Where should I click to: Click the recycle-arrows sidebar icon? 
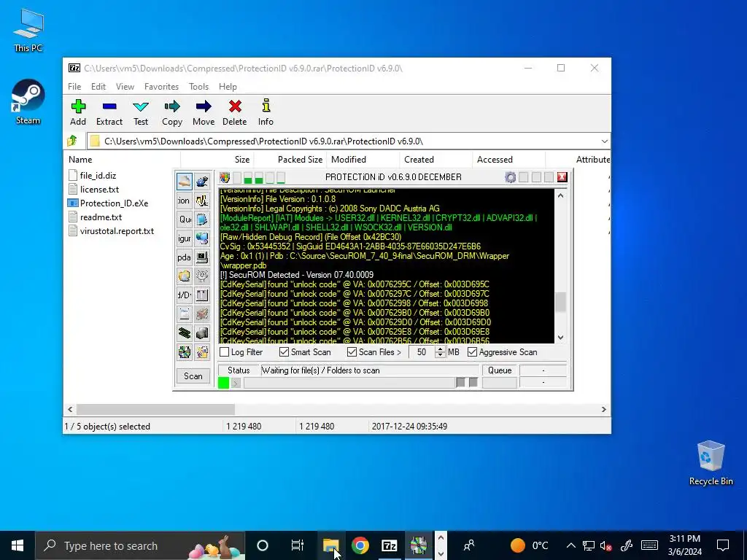coord(185,352)
